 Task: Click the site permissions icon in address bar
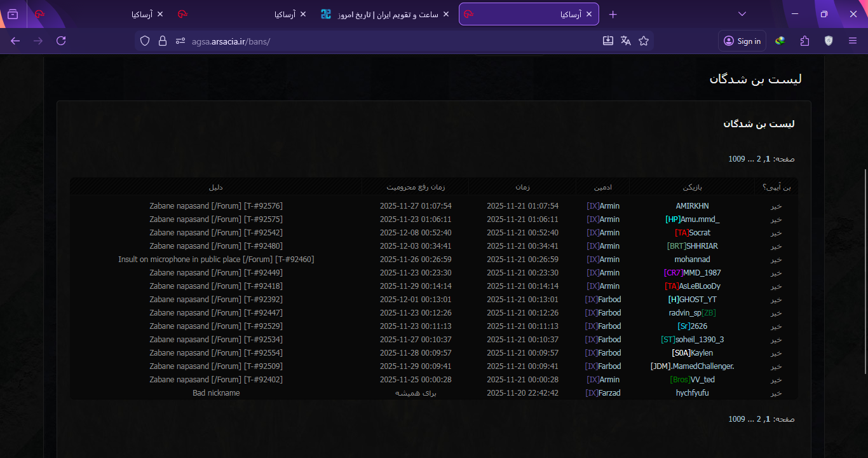coord(179,40)
